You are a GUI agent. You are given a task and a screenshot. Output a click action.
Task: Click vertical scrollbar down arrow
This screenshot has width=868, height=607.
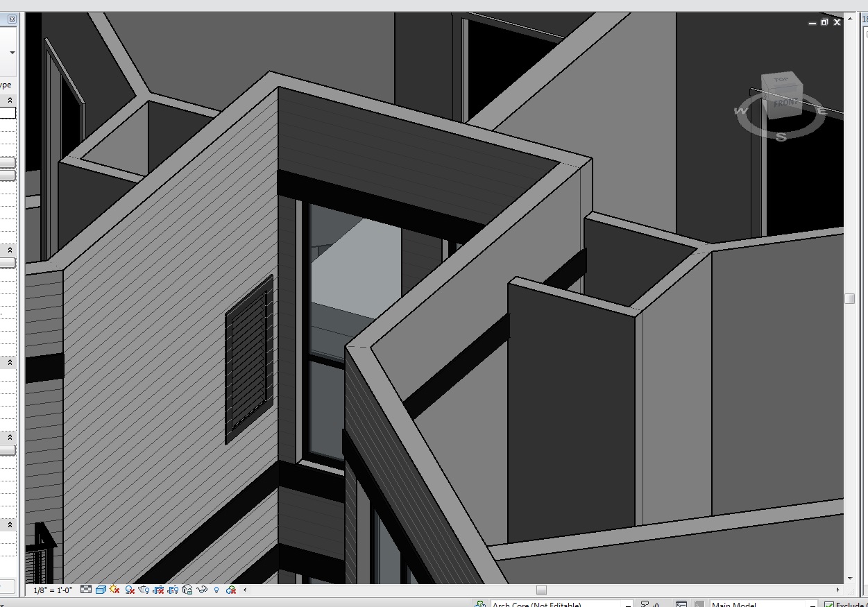[849, 578]
